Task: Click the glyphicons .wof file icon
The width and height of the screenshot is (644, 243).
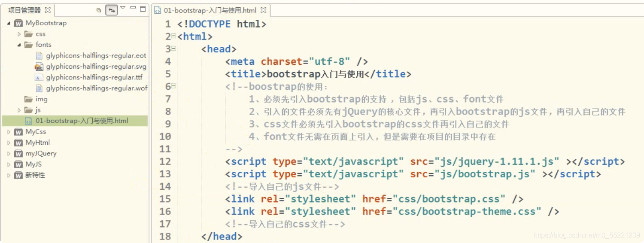Action: point(39,88)
